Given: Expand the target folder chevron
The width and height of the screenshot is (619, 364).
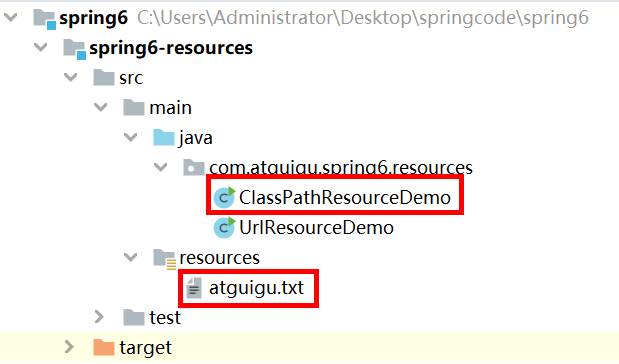Looking at the screenshot, I should pyautogui.click(x=69, y=347).
